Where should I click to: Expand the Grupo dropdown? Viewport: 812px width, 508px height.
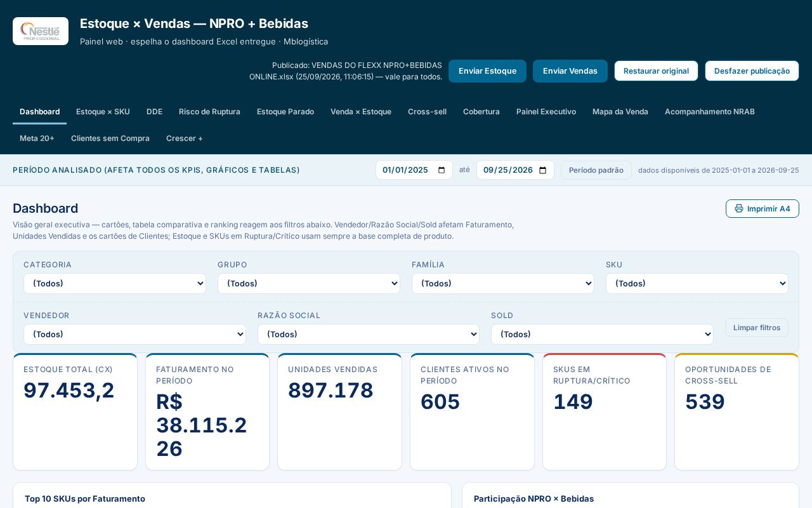pos(309,283)
